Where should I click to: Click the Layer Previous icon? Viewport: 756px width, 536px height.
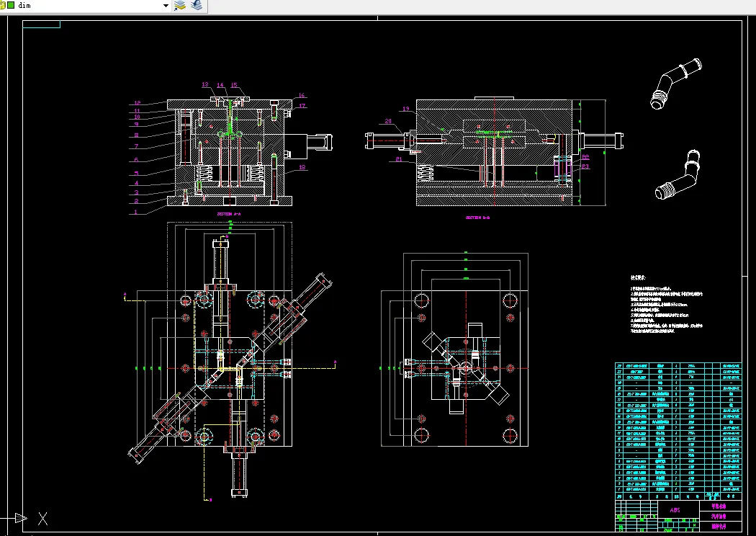point(197,5)
